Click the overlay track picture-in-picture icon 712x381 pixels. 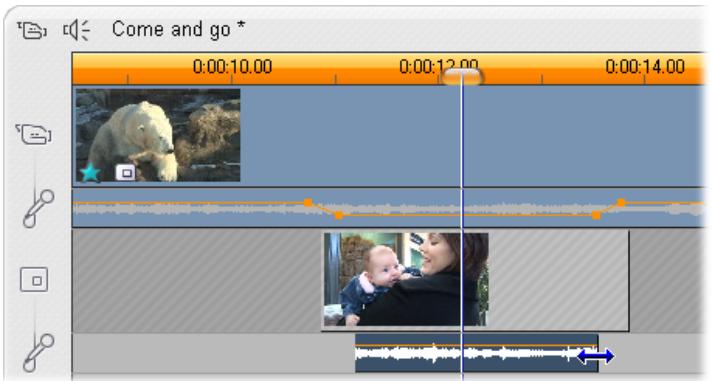(x=34, y=280)
